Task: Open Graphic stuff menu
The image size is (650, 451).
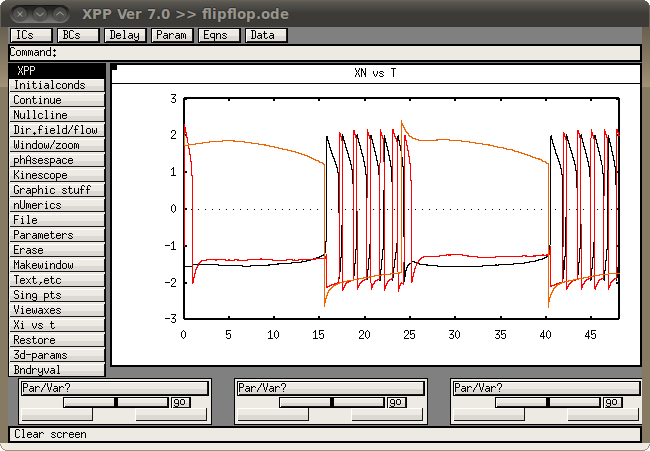Action: [57, 190]
